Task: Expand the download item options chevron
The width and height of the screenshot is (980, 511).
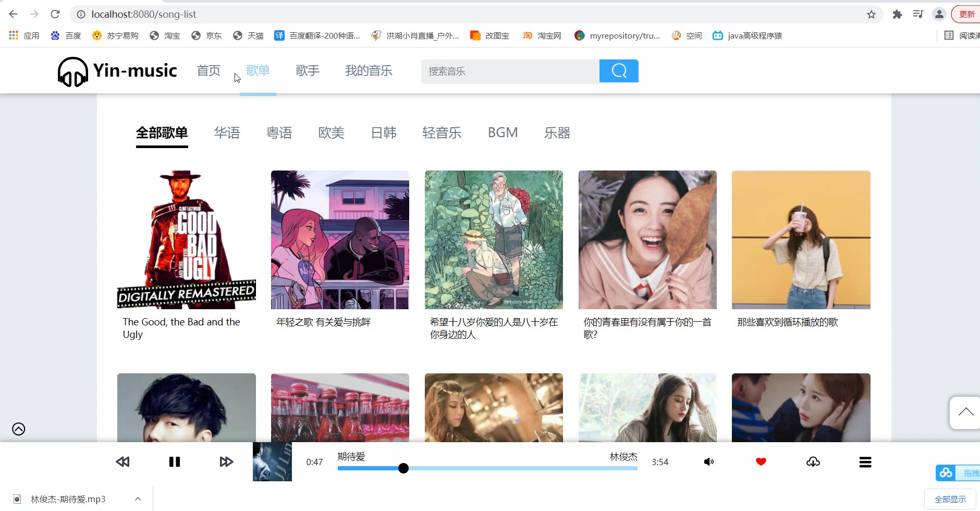Action: coord(138,499)
